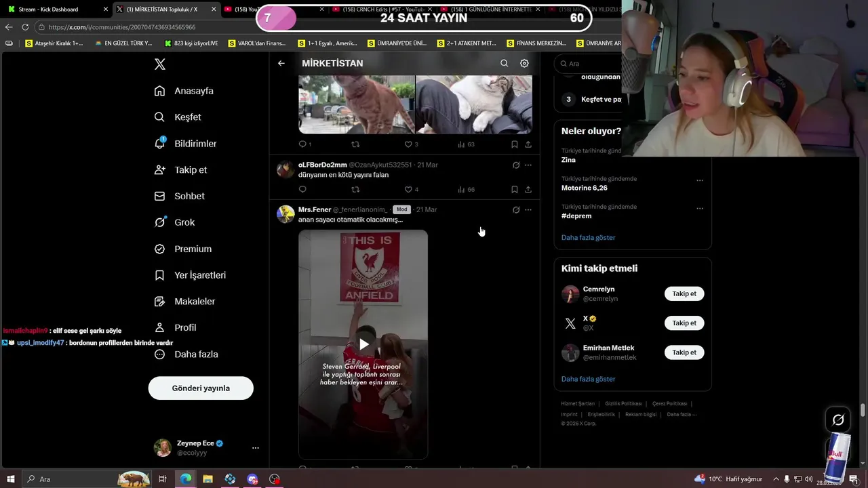This screenshot has height=488, width=868.
Task: Open File Explorer from taskbar
Action: pyautogui.click(x=208, y=479)
